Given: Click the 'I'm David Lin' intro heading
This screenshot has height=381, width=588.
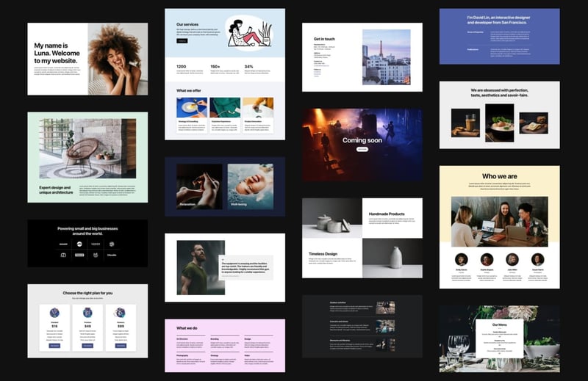Looking at the screenshot, I should [499, 20].
